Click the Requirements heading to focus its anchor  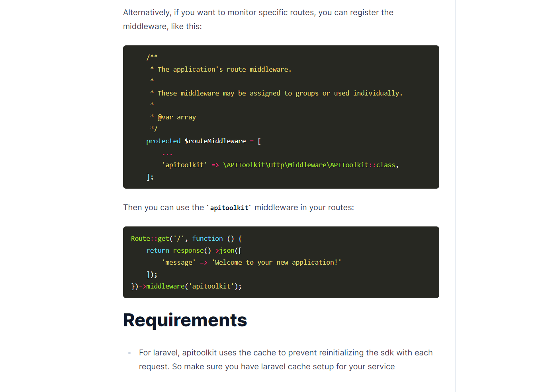(x=185, y=320)
